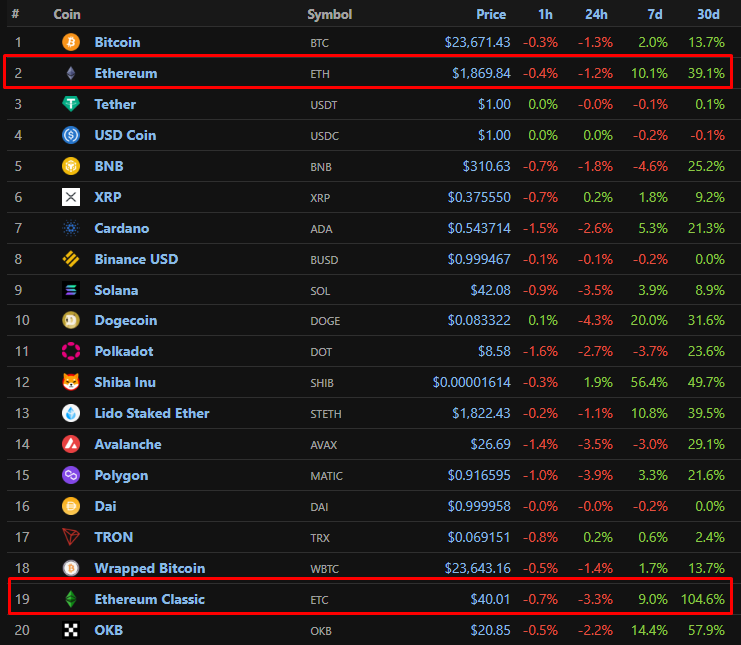Image resolution: width=741 pixels, height=645 pixels.
Task: Click the Ethereum diamond logo icon
Action: (71, 73)
